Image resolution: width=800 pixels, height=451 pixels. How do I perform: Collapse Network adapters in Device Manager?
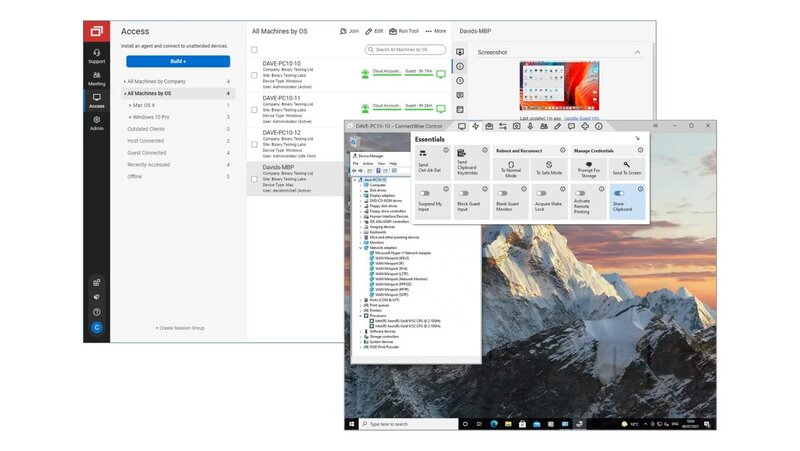click(361, 247)
